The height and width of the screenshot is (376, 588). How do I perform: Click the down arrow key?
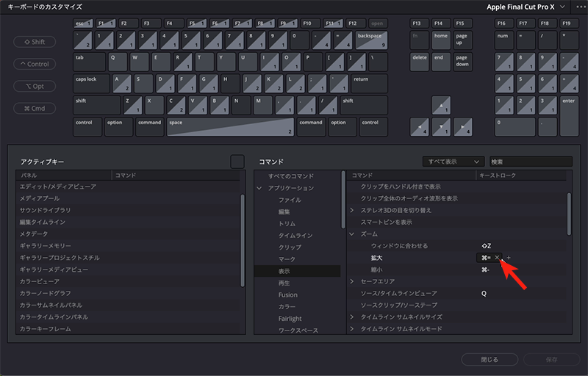tap(441, 127)
